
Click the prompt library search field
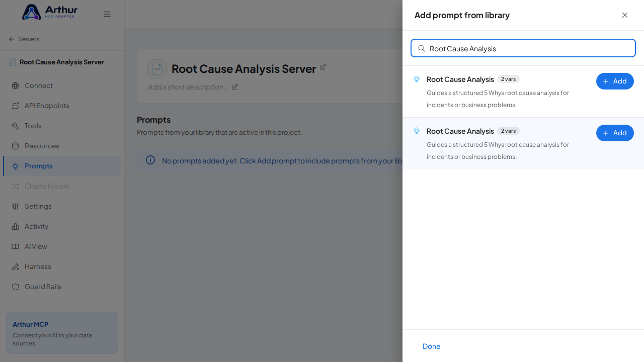[x=523, y=48]
